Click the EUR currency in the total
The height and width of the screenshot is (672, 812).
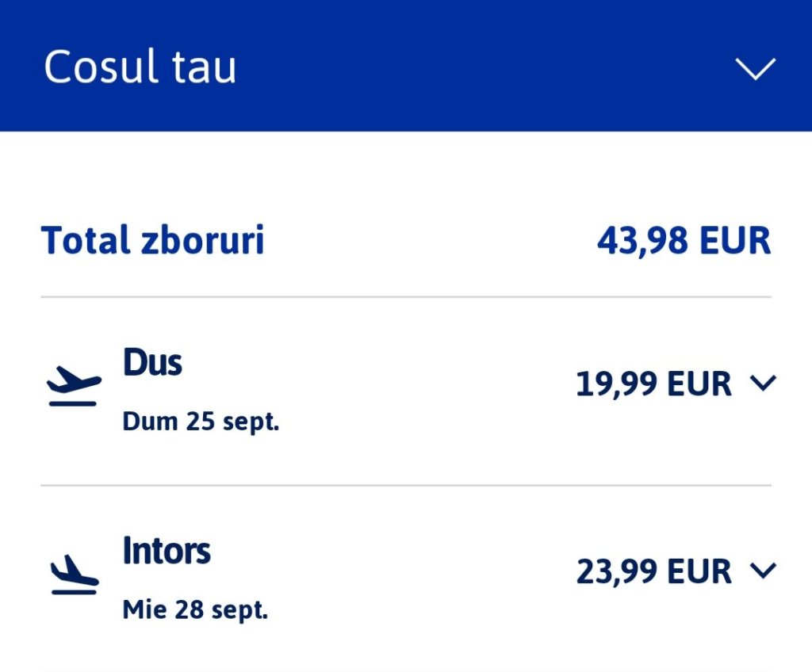(735, 241)
